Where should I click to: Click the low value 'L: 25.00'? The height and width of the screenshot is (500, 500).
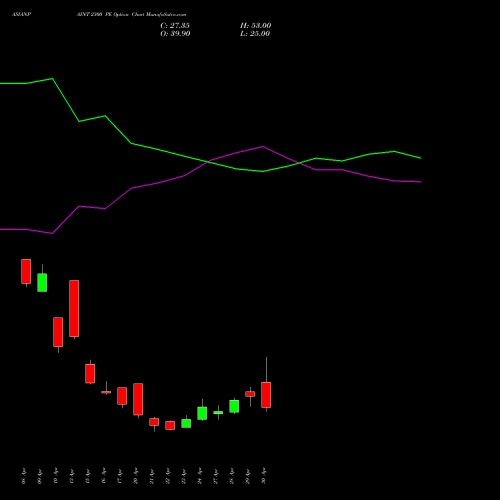click(x=255, y=34)
